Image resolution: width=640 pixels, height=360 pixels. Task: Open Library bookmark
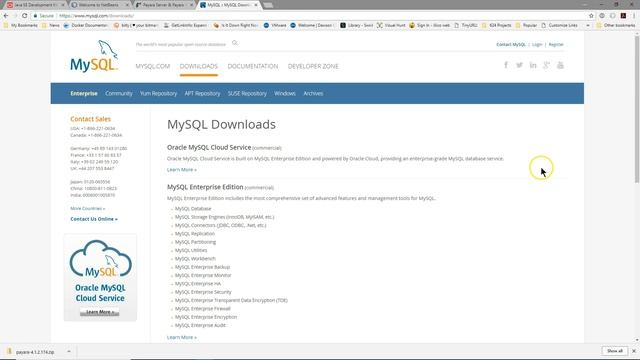[356, 25]
